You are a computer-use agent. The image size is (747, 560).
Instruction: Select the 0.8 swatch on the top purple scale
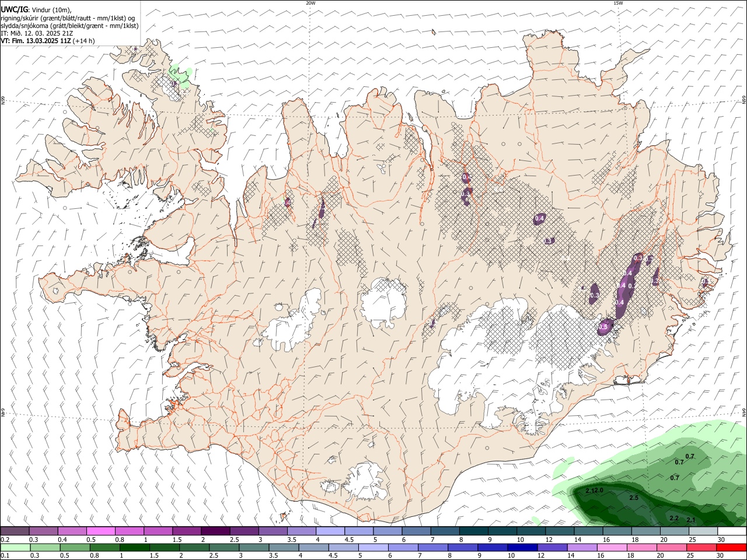pyautogui.click(x=129, y=531)
